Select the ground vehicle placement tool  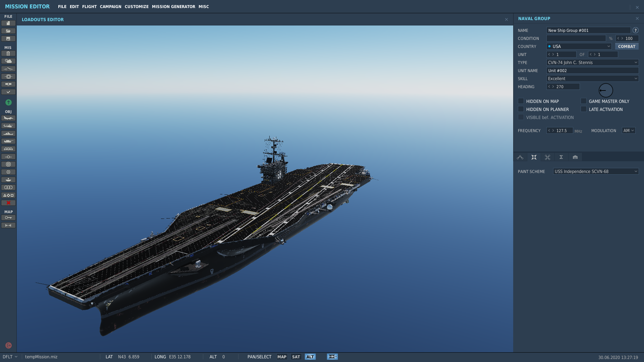[8, 141]
